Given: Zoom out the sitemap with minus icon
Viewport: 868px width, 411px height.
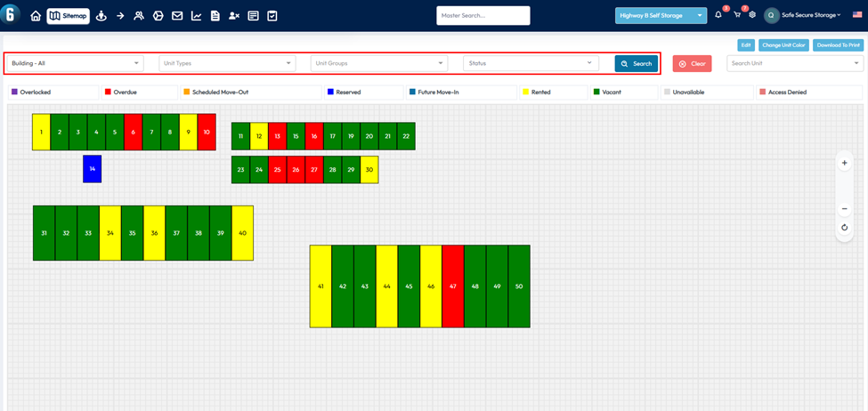Looking at the screenshot, I should click(844, 209).
